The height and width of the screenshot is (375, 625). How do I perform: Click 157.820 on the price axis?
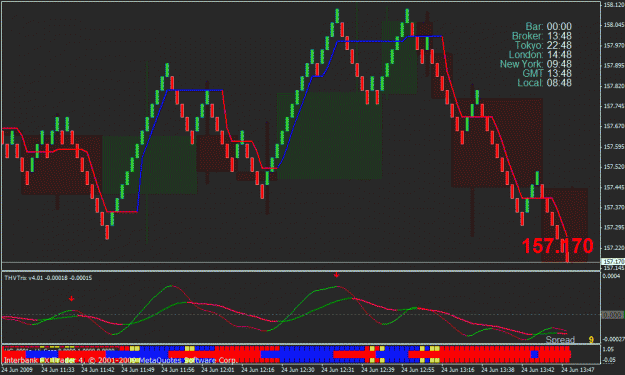coord(613,86)
